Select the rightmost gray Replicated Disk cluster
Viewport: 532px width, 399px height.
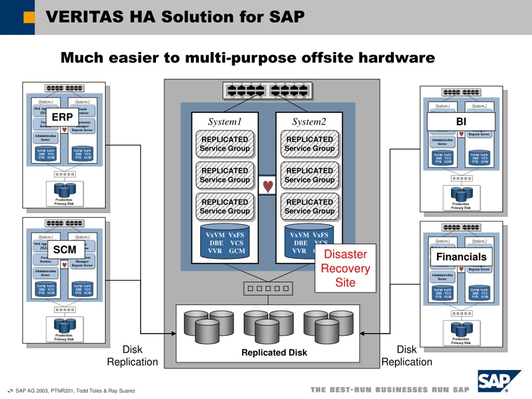[x=329, y=327]
